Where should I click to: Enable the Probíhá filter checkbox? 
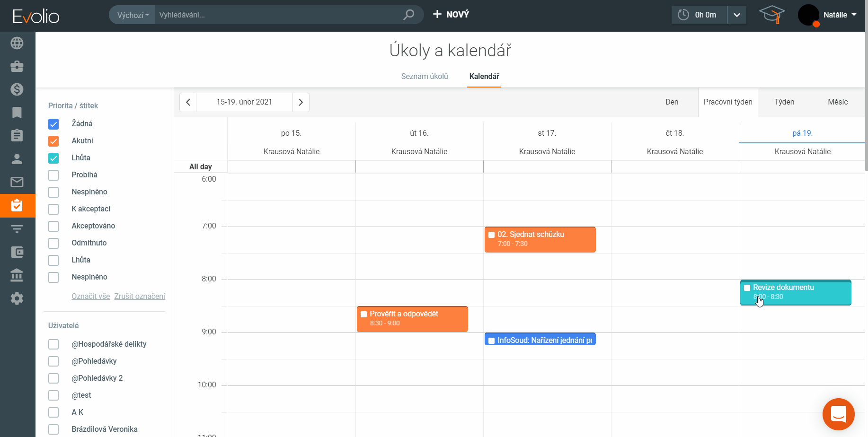(53, 175)
